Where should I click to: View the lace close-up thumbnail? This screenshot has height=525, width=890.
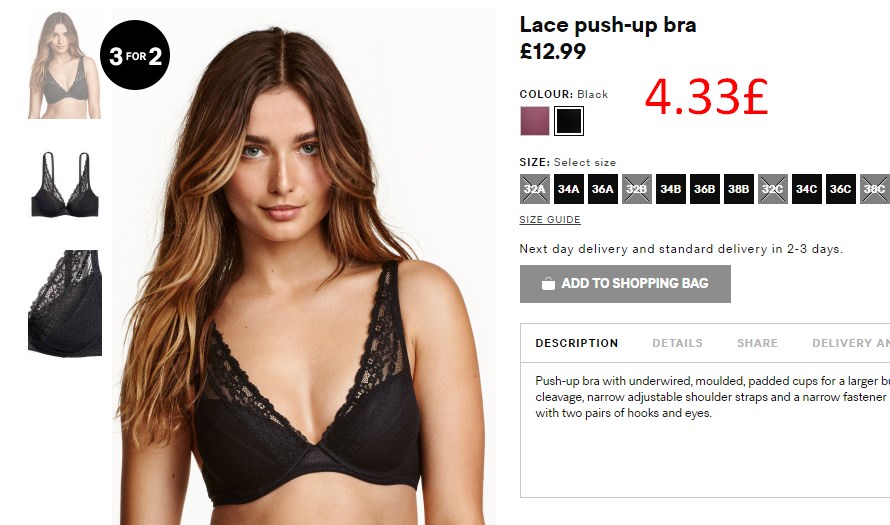(x=65, y=303)
